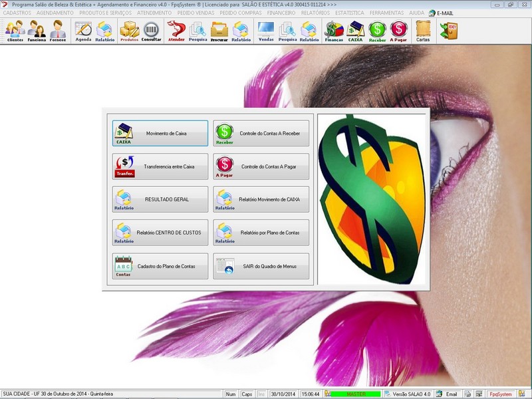
Task: Open the ESTATISTICA menu
Action: pyautogui.click(x=350, y=13)
